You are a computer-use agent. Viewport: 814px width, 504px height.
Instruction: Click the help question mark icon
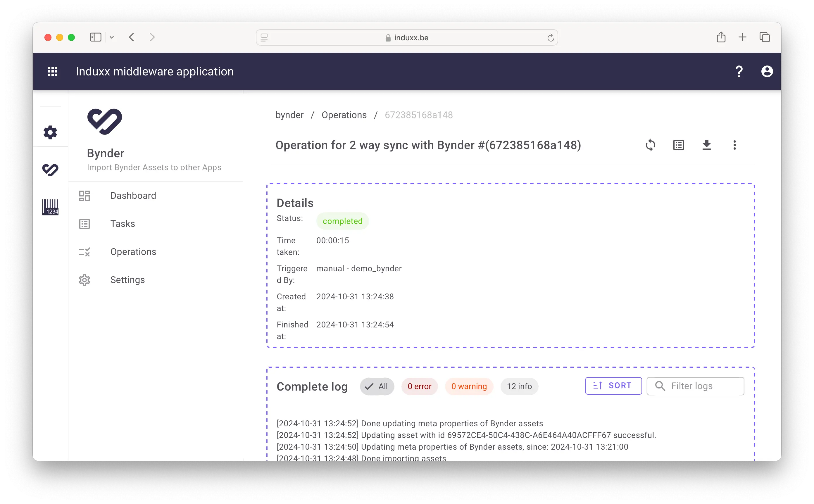[739, 71]
